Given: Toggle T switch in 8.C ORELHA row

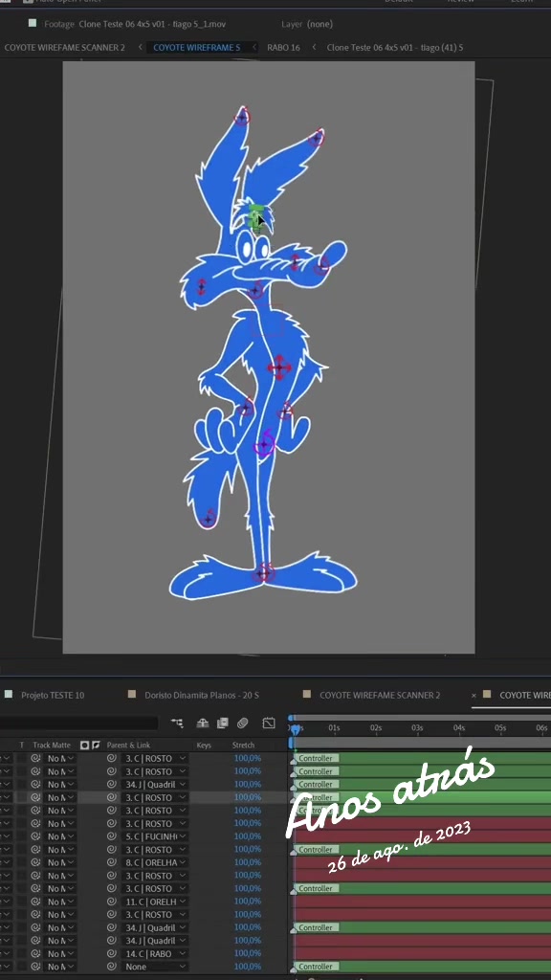Looking at the screenshot, I should (21, 862).
